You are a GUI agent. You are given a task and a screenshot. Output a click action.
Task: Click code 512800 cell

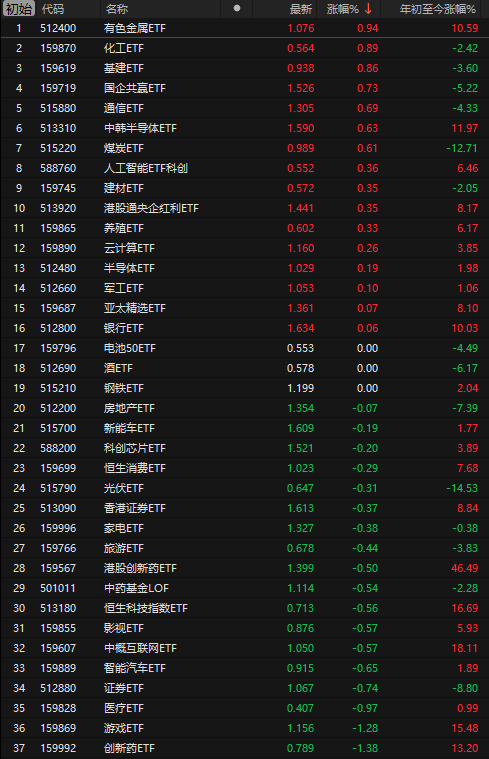tap(58, 328)
